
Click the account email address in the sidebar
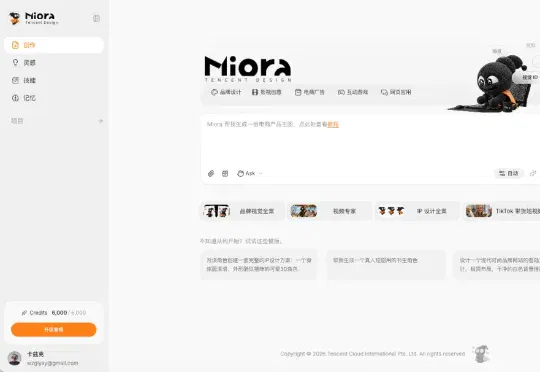tap(52, 363)
